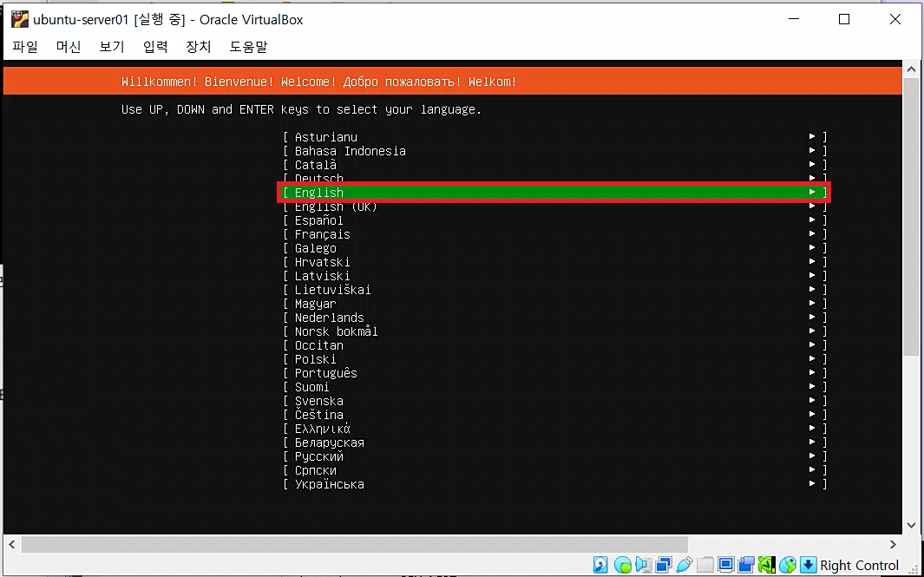924x577 pixels.
Task: Click the keyboard capture arrow icon
Action: click(809, 565)
